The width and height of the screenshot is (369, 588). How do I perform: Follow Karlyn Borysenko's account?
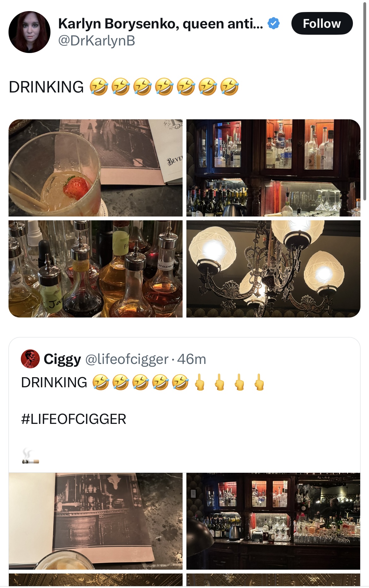(322, 23)
